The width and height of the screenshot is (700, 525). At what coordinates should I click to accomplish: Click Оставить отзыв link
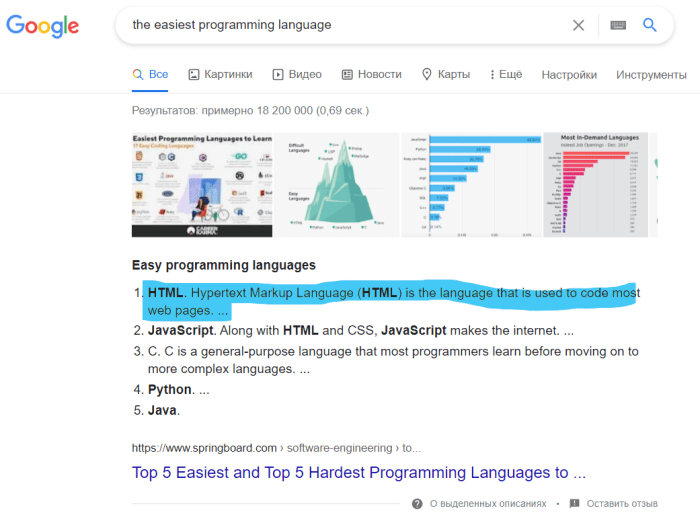point(622,504)
